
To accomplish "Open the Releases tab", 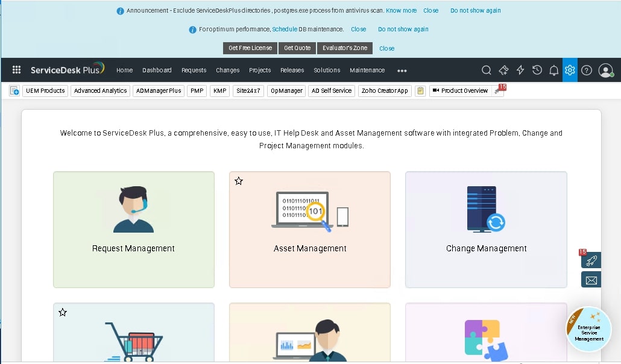I will click(292, 70).
